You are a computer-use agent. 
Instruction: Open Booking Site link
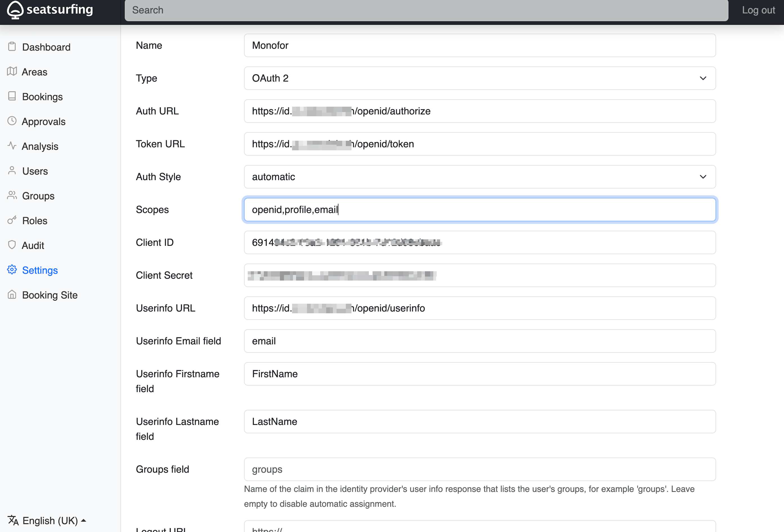coord(50,295)
